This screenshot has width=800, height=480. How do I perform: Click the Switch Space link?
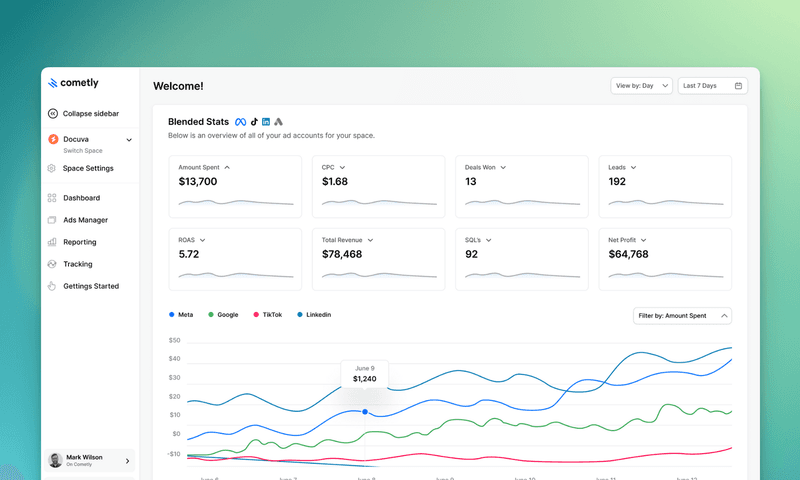pyautogui.click(x=83, y=151)
